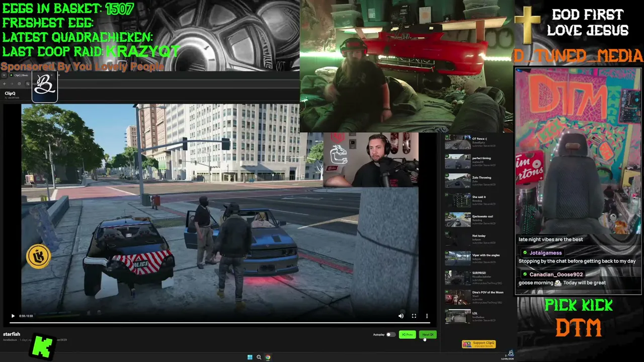644x362 pixels.
Task: Go to the previous clip with Prev
Action: tap(408, 334)
